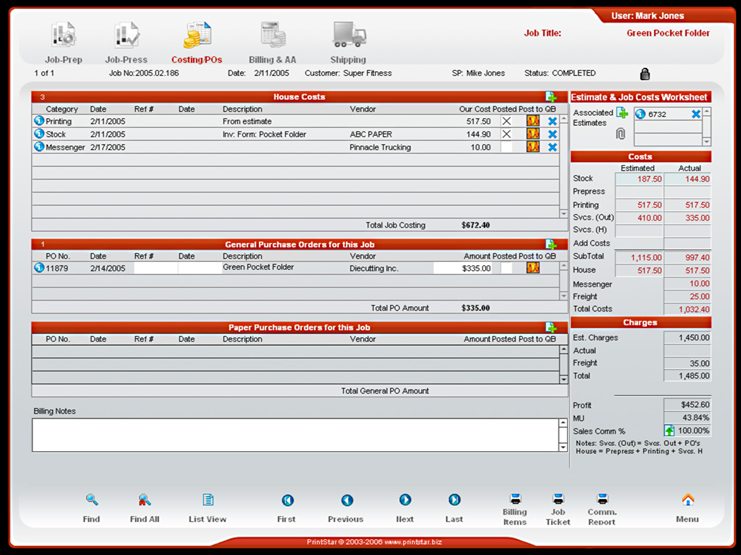This screenshot has width=741, height=555.
Task: Delete the Stock house cost row
Action: [552, 134]
